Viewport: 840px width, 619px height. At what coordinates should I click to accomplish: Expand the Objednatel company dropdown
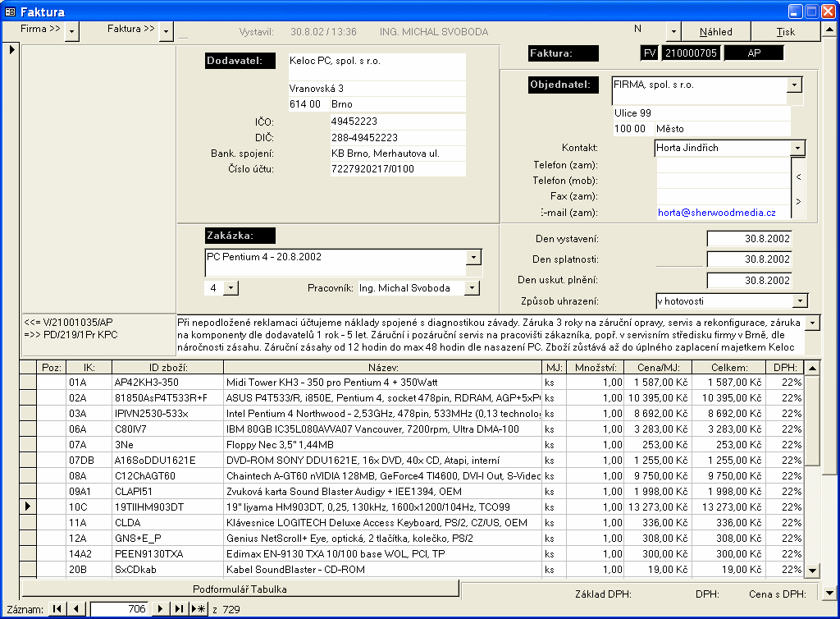pyautogui.click(x=794, y=85)
